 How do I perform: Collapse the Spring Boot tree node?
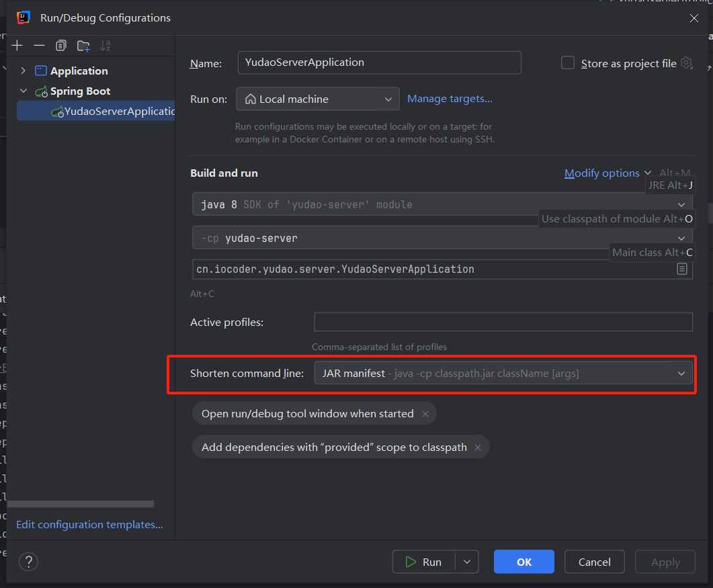24,91
